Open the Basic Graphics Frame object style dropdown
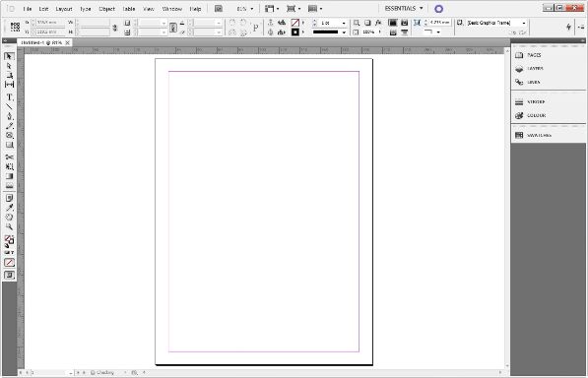Image resolution: width=588 pixels, height=378 pixels. click(x=524, y=23)
